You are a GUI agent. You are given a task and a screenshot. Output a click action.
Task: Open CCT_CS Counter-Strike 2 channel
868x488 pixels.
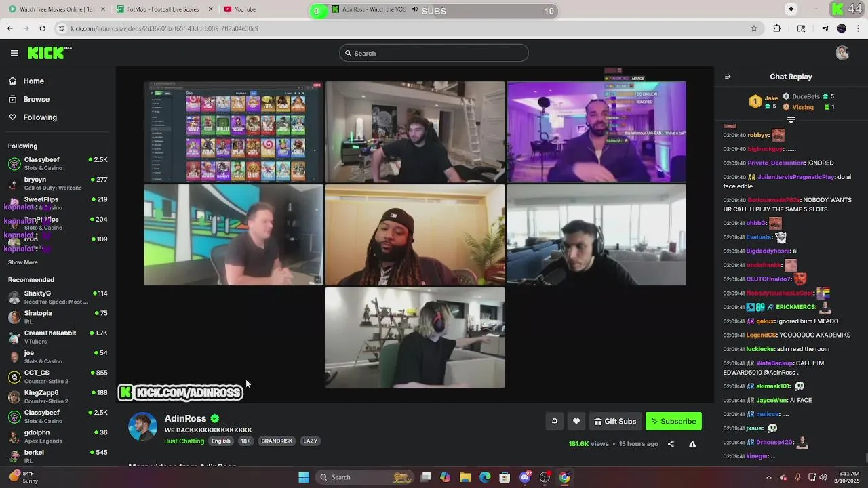click(58, 376)
